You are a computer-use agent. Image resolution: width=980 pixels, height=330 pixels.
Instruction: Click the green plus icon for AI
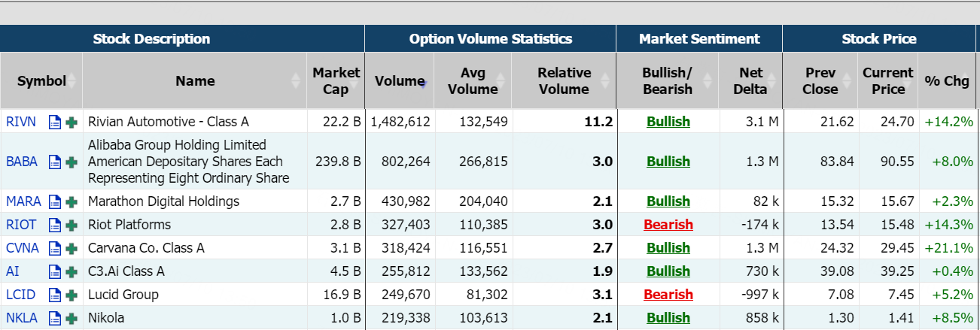click(72, 271)
